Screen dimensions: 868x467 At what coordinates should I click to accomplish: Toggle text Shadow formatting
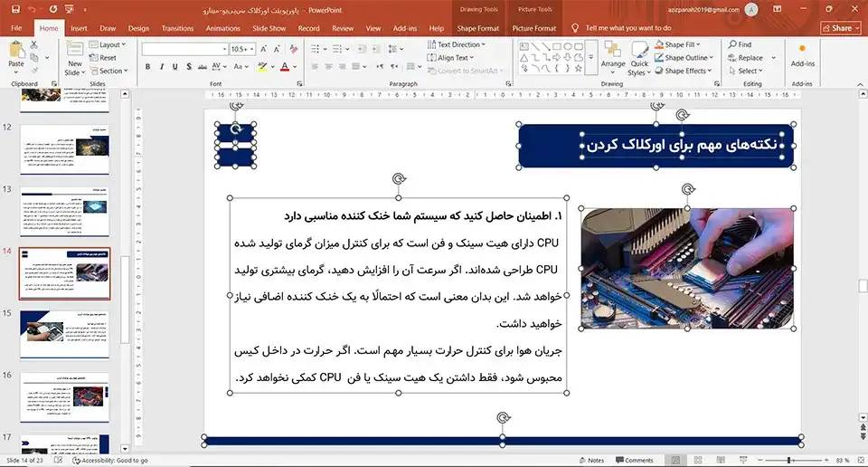[x=189, y=66]
